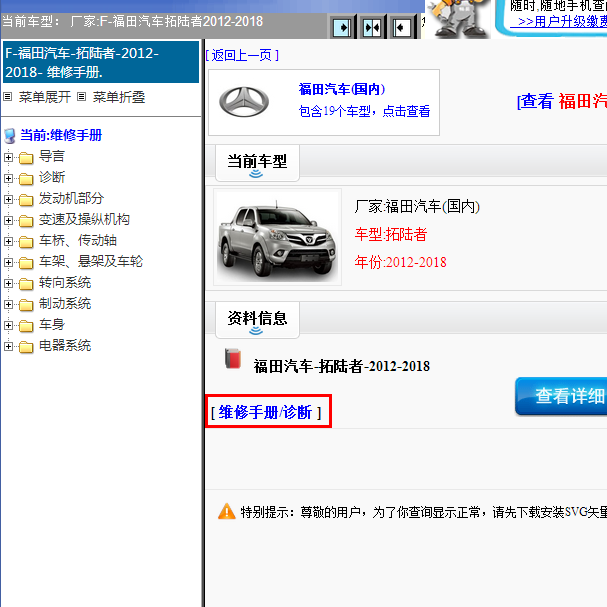607x607 pixels.
Task: Click 菜单折叠 to collapse all menus
Action: click(x=118, y=97)
